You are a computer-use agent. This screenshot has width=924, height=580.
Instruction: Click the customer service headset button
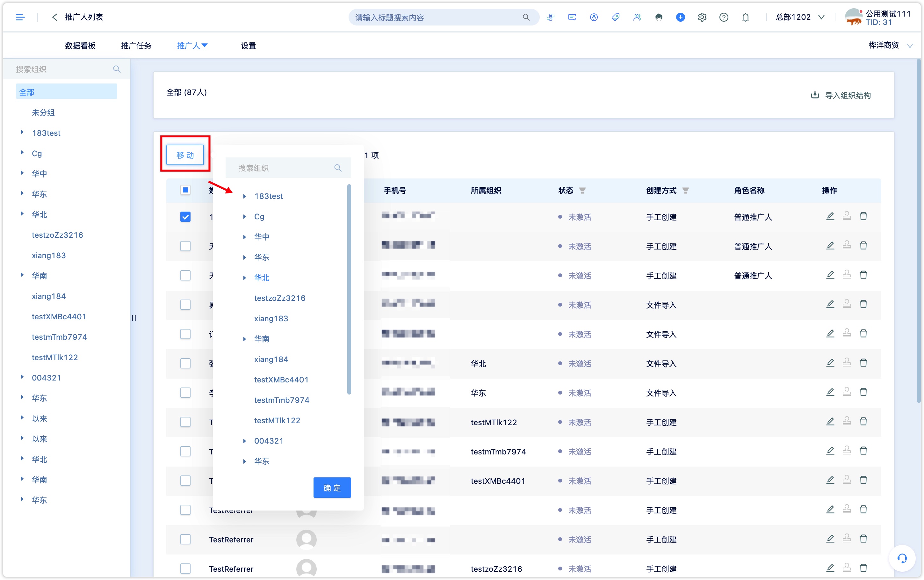pyautogui.click(x=902, y=559)
